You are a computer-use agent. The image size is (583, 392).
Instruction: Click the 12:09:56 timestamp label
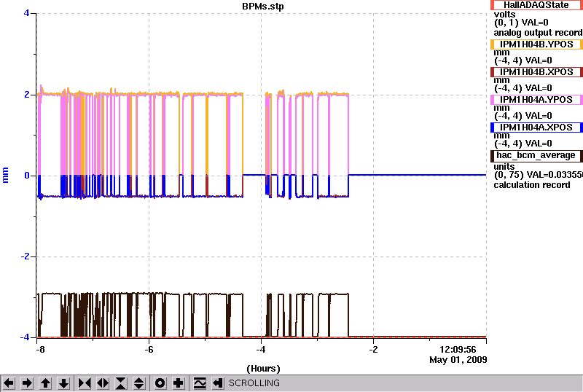click(x=458, y=350)
